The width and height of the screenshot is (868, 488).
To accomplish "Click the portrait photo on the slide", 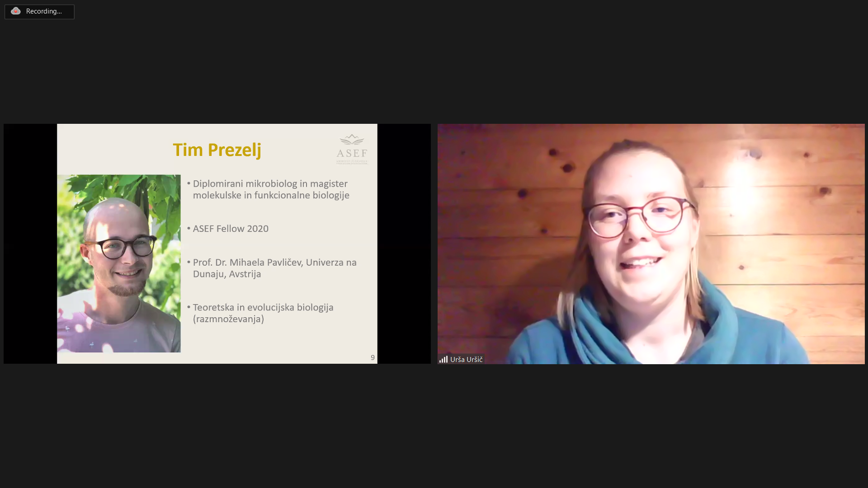I will [119, 263].
